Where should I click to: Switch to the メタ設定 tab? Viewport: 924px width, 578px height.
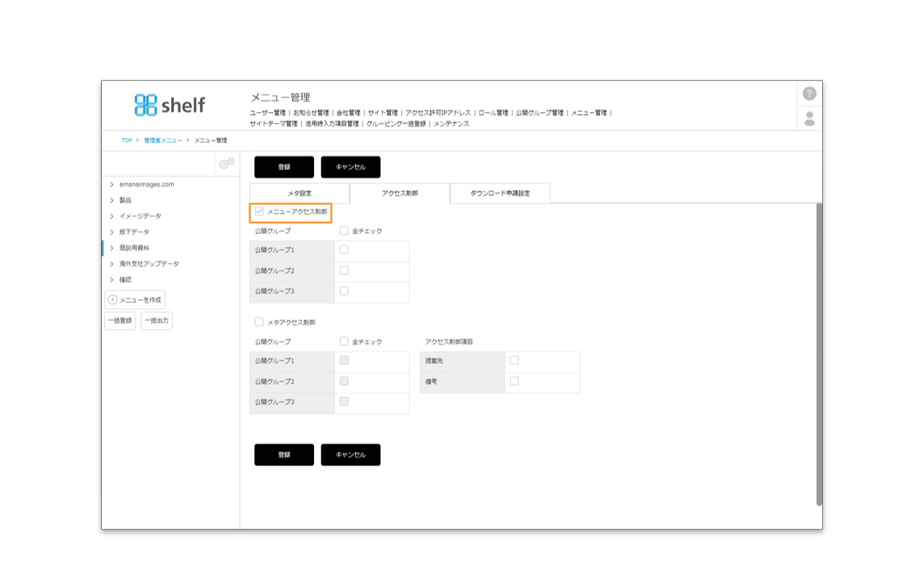(x=300, y=194)
